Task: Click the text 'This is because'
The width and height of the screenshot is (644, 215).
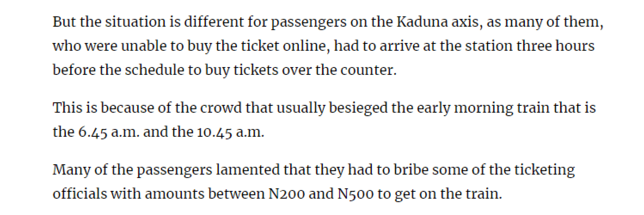Action: [103, 108]
